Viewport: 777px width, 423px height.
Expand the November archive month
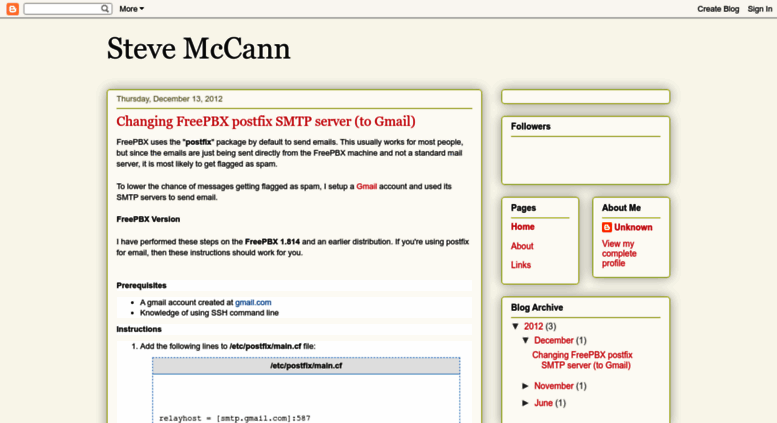pos(526,386)
